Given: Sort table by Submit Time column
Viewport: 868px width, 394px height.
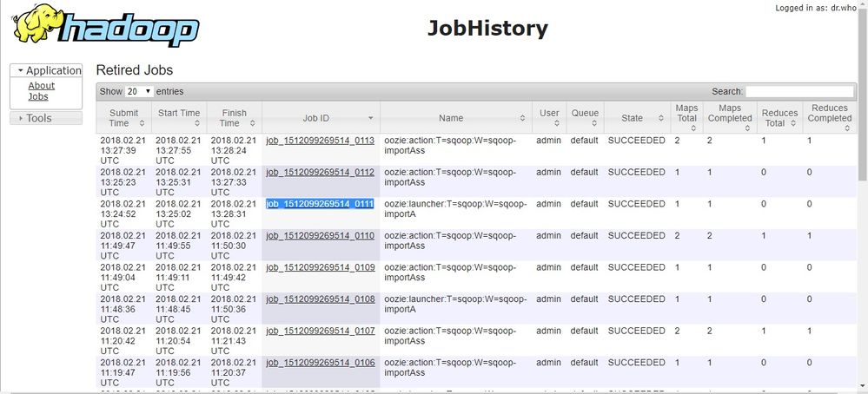Looking at the screenshot, I should (123, 118).
